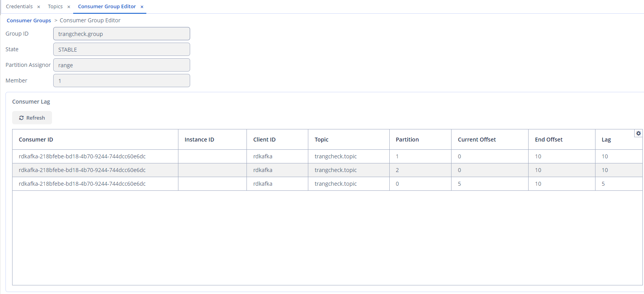
Task: Click the Partition Assignor field
Action: pos(121,65)
